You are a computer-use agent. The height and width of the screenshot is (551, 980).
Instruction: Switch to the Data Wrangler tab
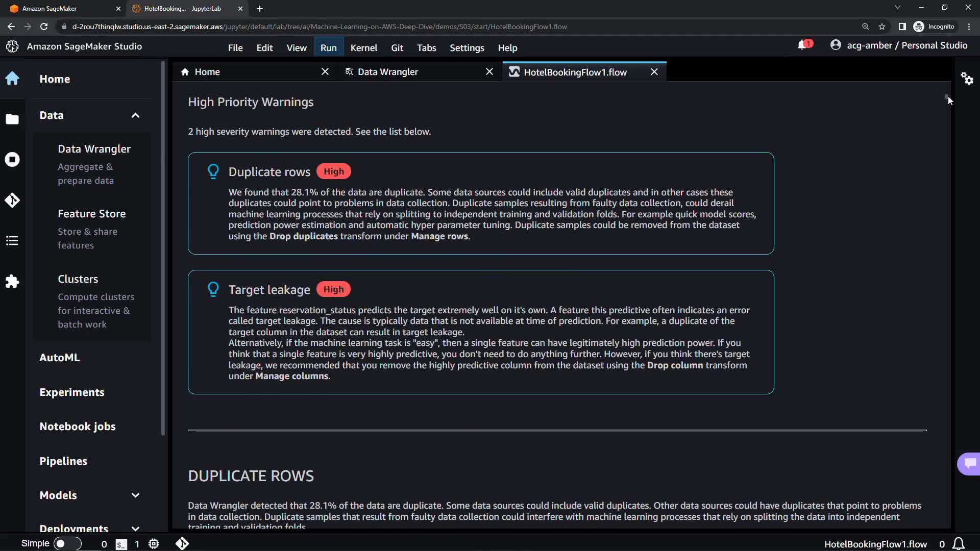(387, 72)
